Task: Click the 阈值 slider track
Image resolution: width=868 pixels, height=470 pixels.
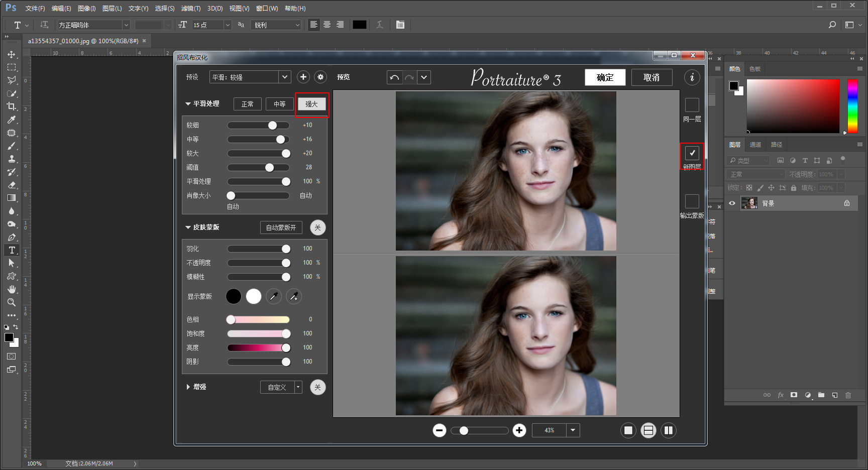Action: tap(259, 167)
